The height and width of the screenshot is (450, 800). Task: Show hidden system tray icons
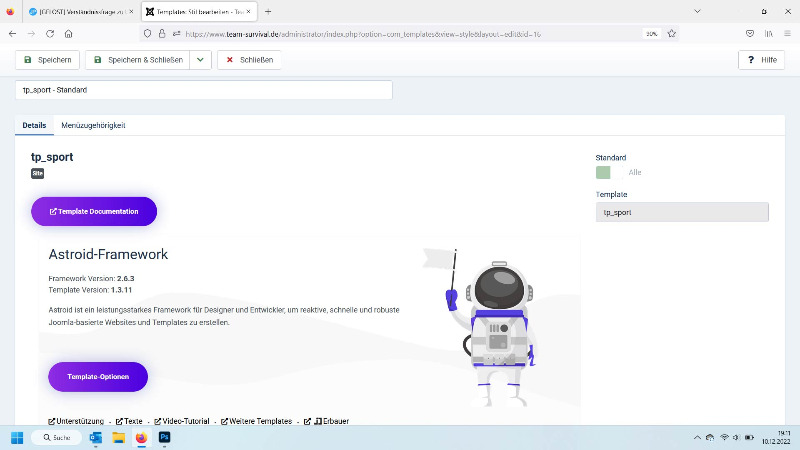[x=697, y=438]
